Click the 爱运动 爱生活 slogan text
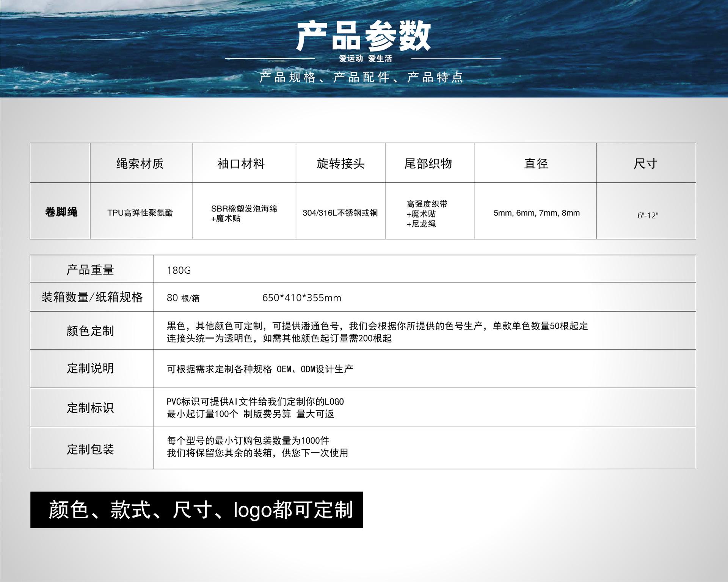 (365, 59)
